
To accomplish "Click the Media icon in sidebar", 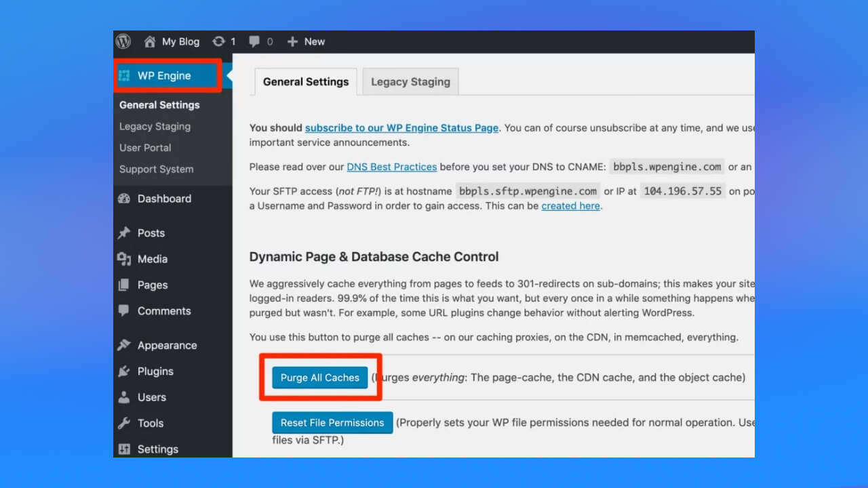I will [124, 259].
